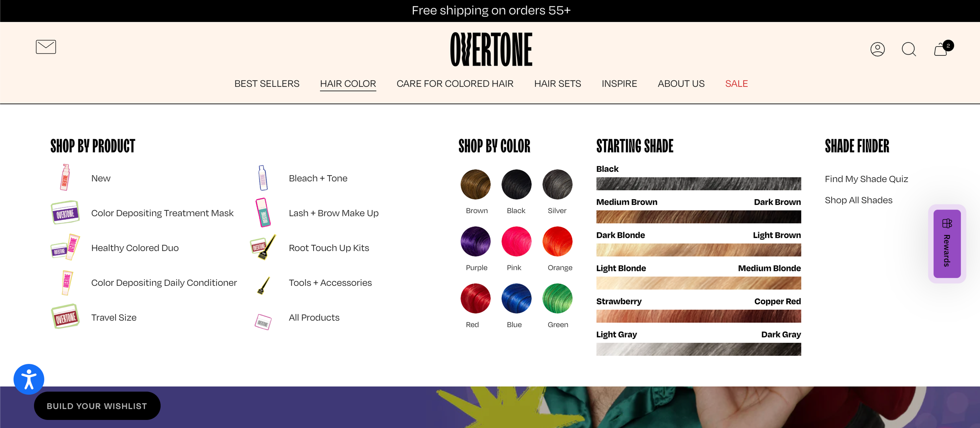The image size is (980, 428).
Task: Open Bleach + Tone link
Action: pos(318,178)
